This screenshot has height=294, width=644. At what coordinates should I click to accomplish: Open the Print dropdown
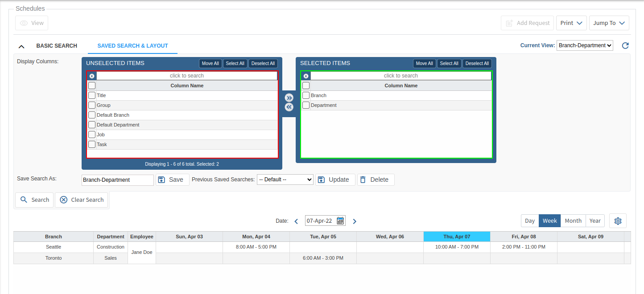pos(571,23)
